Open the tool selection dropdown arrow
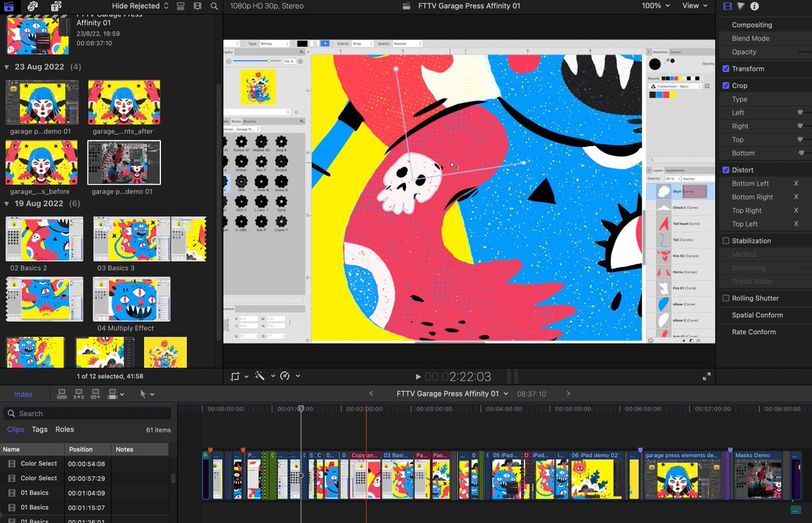The width and height of the screenshot is (812, 523). tap(152, 394)
